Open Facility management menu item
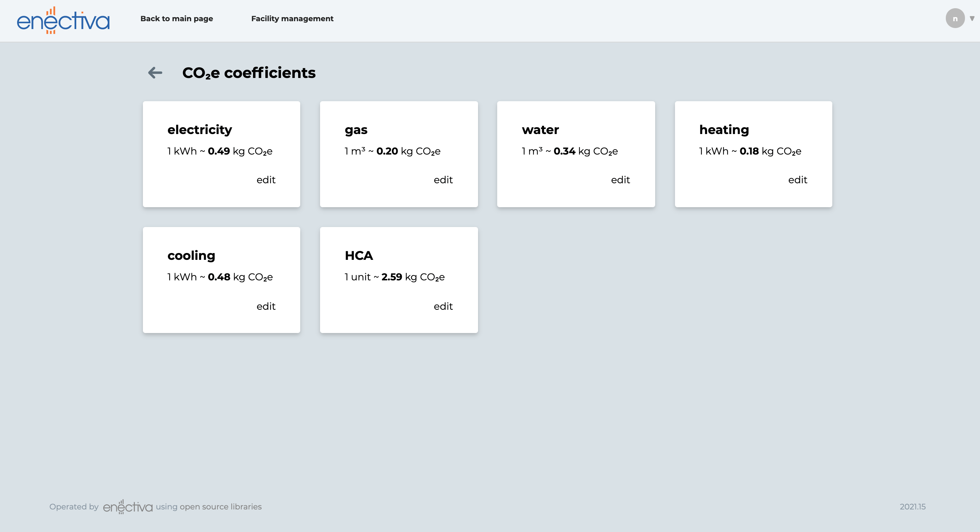Image resolution: width=980 pixels, height=532 pixels. pos(292,18)
